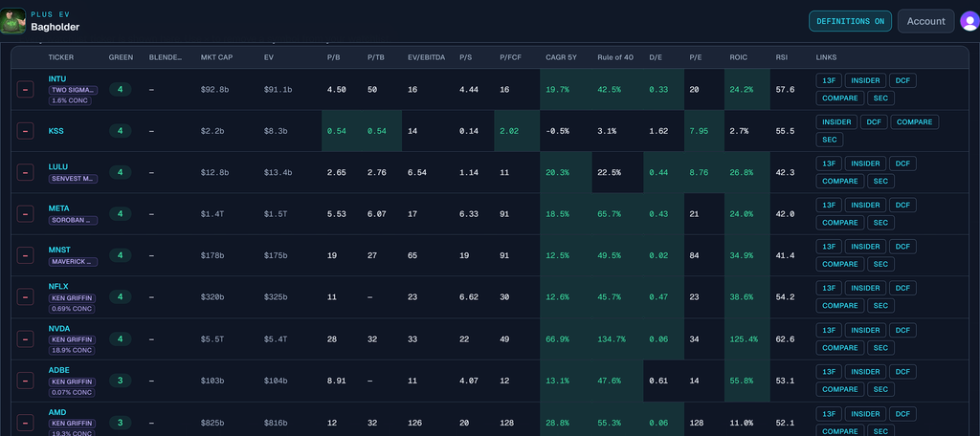Screen dimensions: 980x436
Task: Sort by the Rule of 40 column header
Action: tap(615, 57)
